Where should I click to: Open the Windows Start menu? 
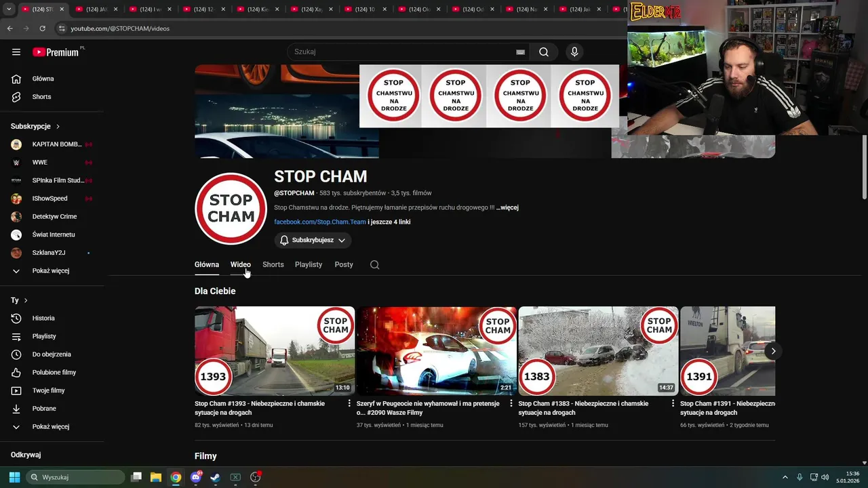tap(14, 477)
